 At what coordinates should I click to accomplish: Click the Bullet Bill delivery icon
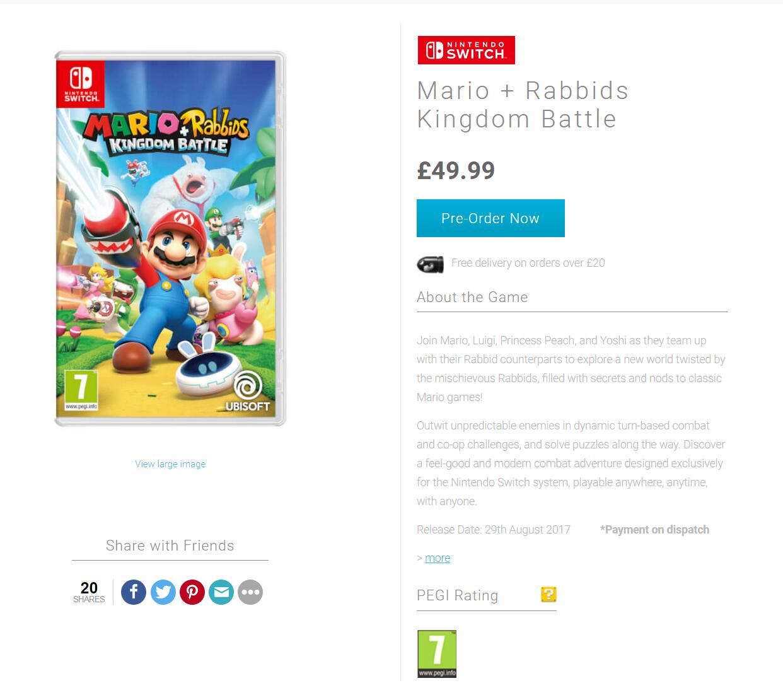point(430,264)
